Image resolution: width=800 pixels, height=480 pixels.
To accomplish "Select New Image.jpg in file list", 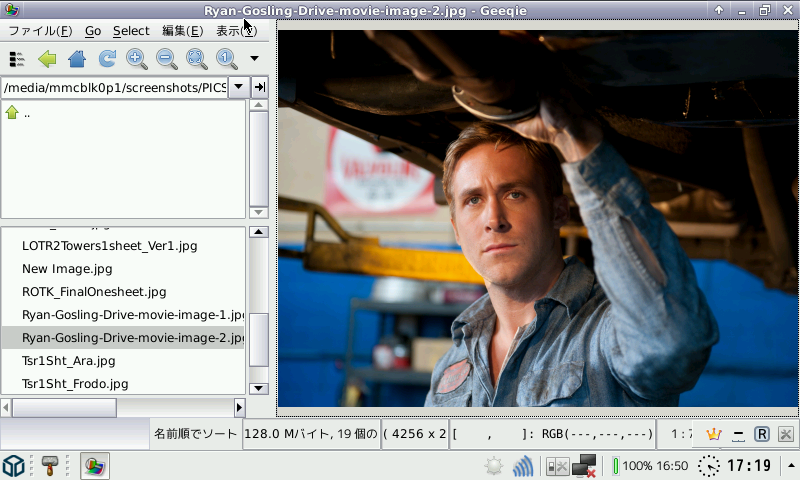I will tap(67, 269).
